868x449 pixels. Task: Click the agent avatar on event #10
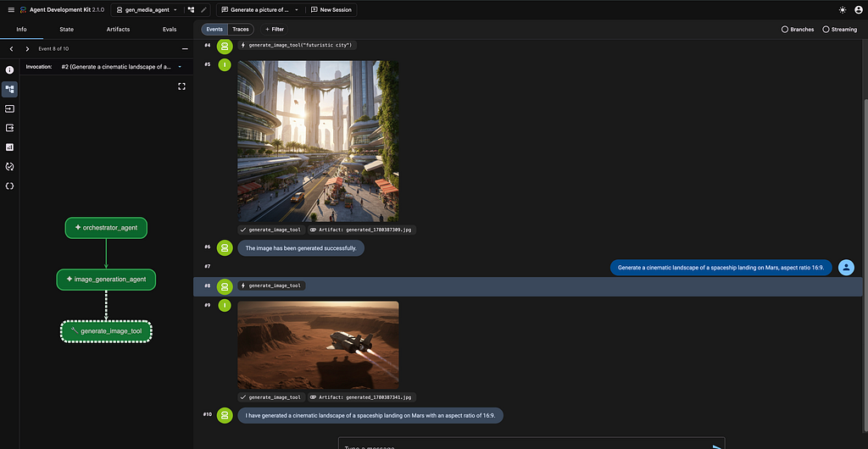pyautogui.click(x=224, y=415)
